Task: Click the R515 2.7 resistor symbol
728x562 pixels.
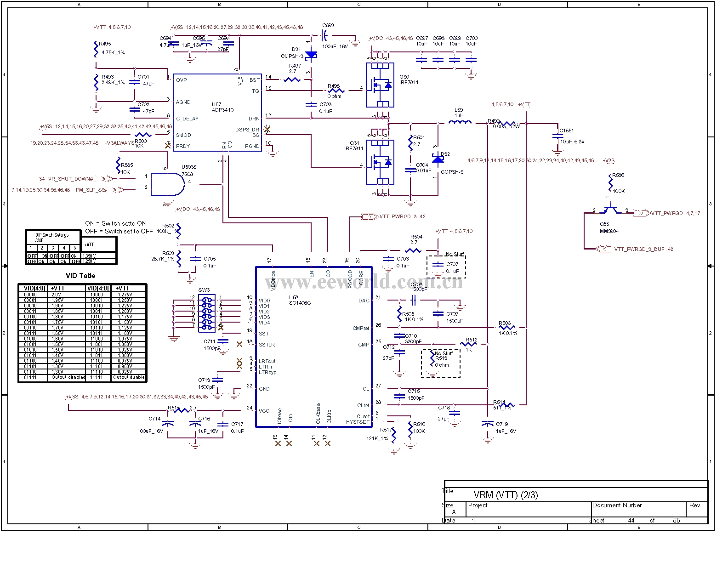Action: tap(181, 410)
